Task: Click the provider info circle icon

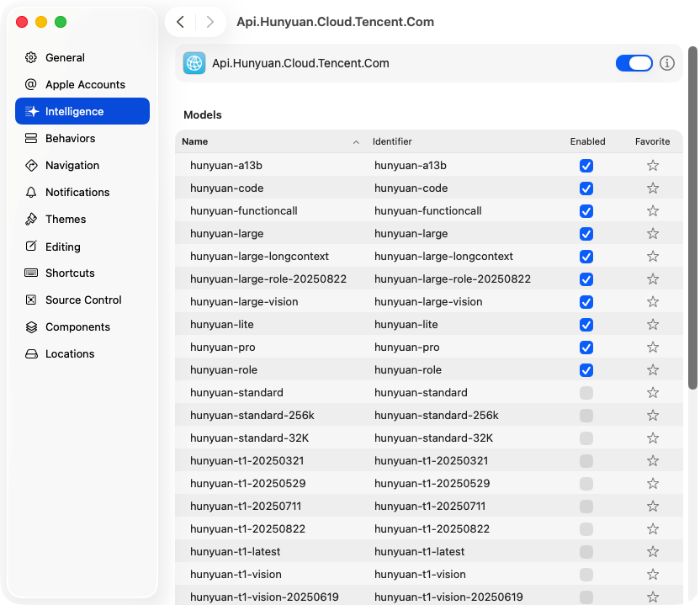Action: (x=667, y=63)
